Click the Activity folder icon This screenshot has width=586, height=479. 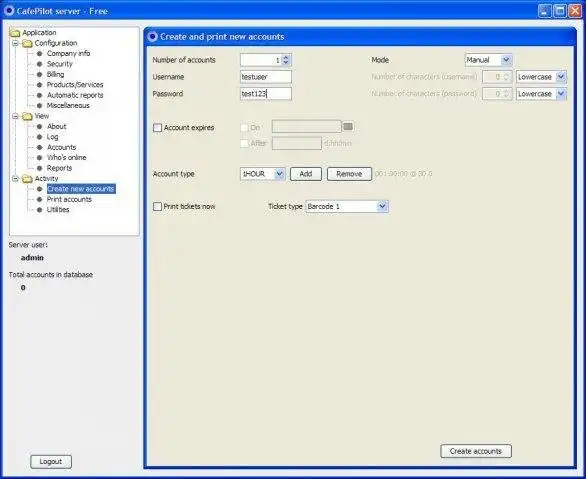[27, 179]
